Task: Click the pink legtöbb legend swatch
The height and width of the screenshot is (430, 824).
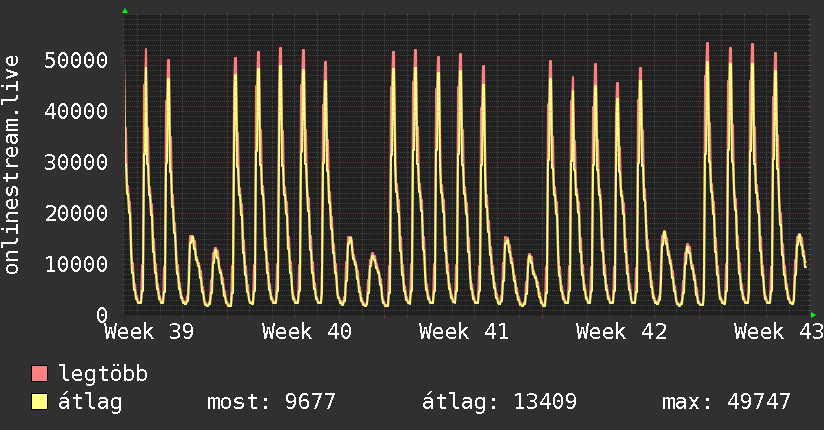Action: coord(39,373)
